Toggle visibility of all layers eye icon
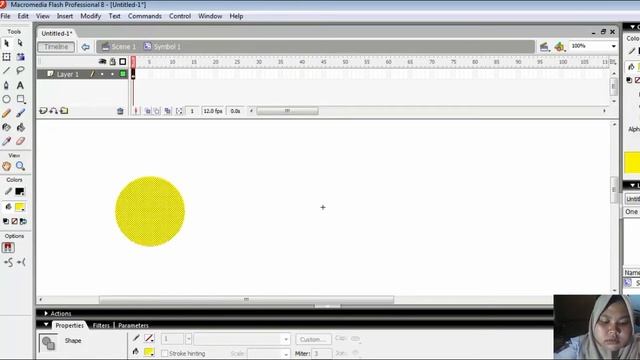Viewport: 640px width, 360px height. (x=102, y=62)
